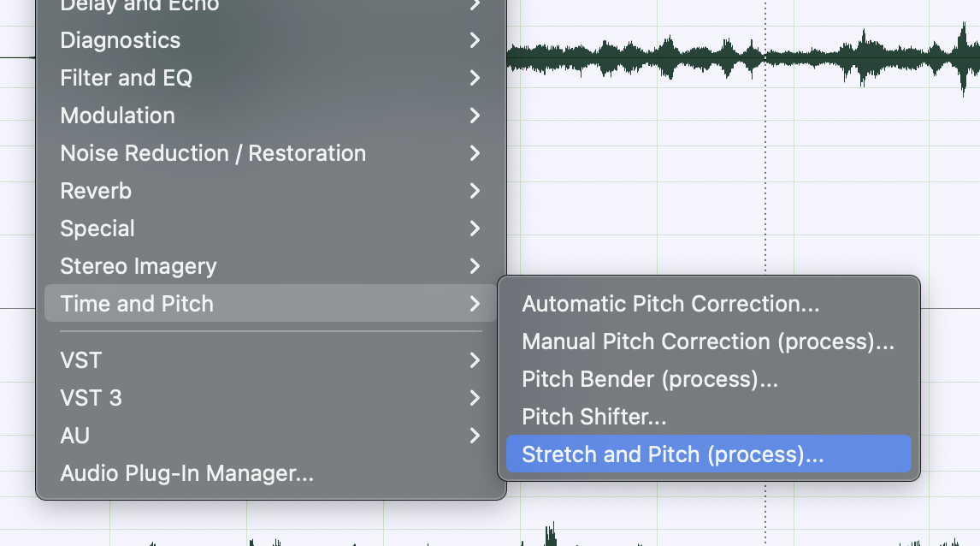Expand the Modulation effects submenu
This screenshot has width=980, height=546.
(x=270, y=115)
